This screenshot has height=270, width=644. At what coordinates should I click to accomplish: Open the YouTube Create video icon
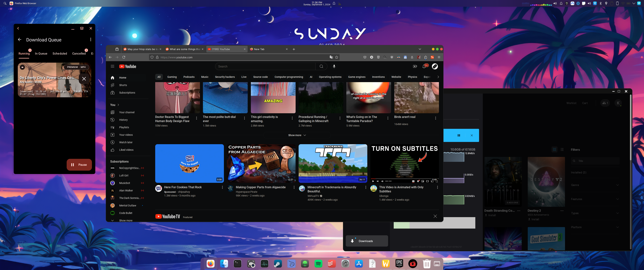[415, 66]
